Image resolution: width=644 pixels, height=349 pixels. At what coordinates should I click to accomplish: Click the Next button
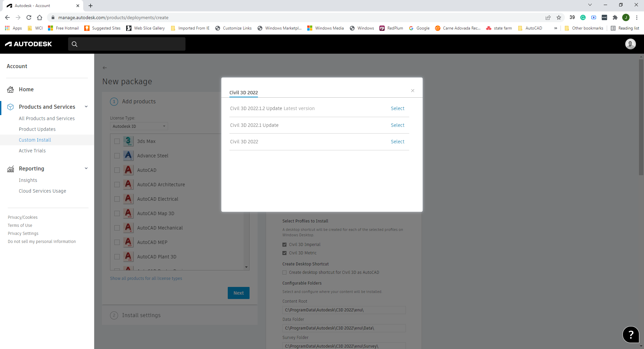pos(238,293)
